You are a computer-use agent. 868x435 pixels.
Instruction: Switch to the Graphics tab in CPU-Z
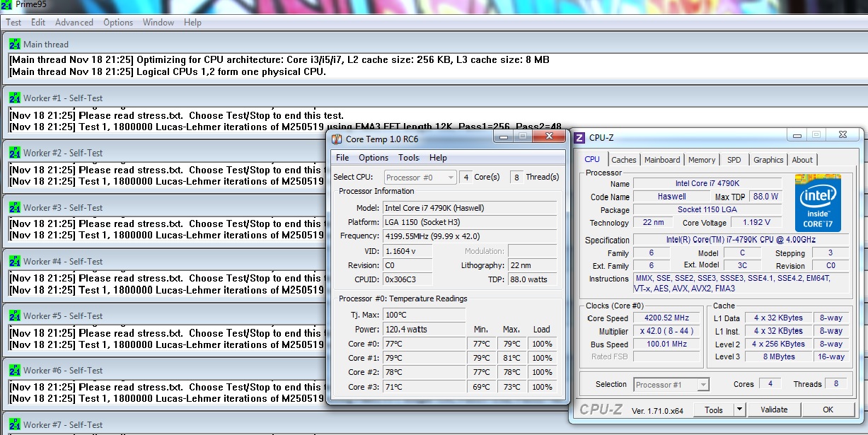click(x=768, y=160)
